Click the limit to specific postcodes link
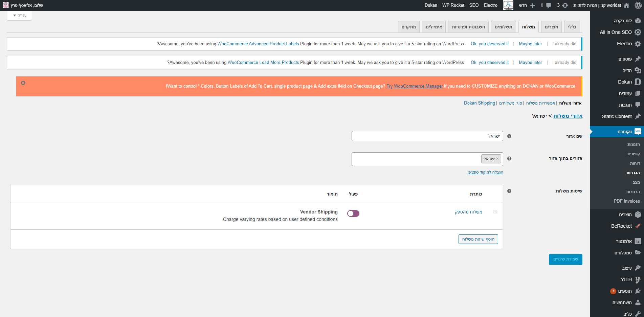 485,172
